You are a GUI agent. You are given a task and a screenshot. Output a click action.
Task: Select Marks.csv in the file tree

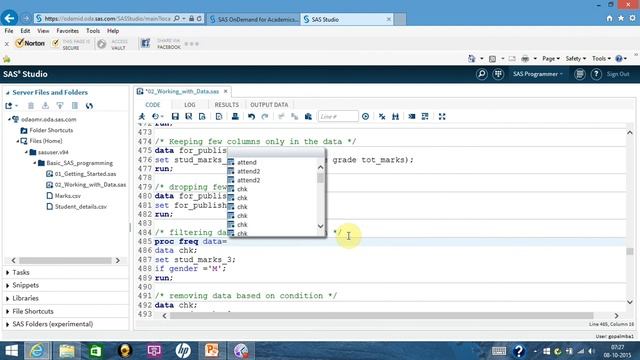[x=67, y=196]
